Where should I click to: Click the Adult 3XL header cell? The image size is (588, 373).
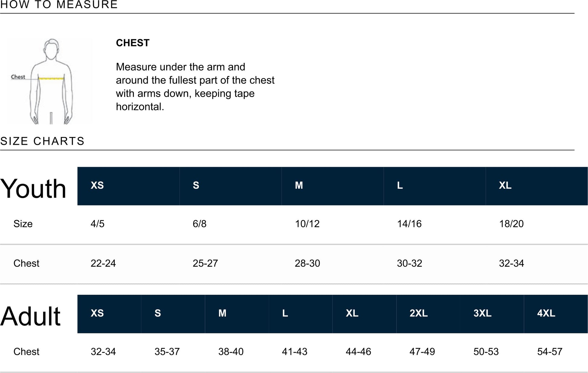point(482,313)
